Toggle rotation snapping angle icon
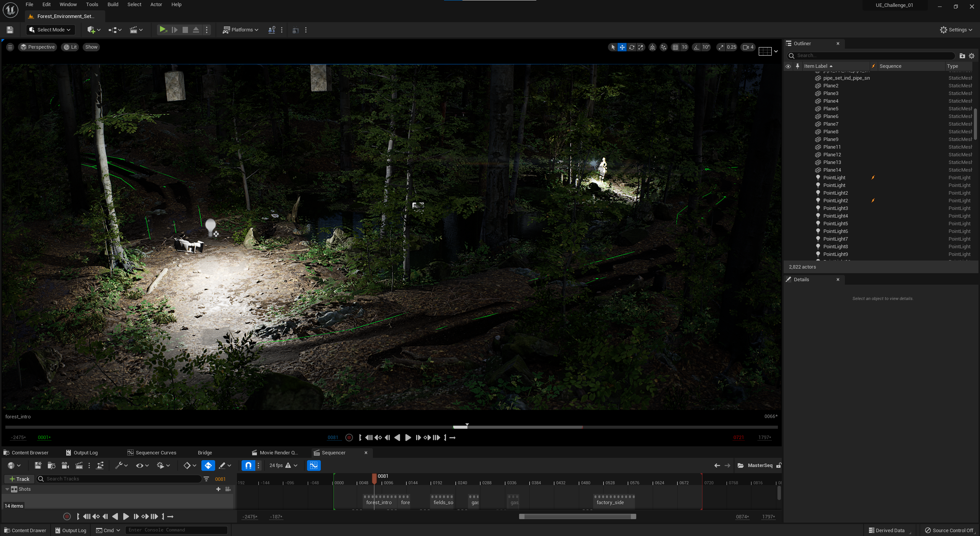This screenshot has height=536, width=980. 696,47
